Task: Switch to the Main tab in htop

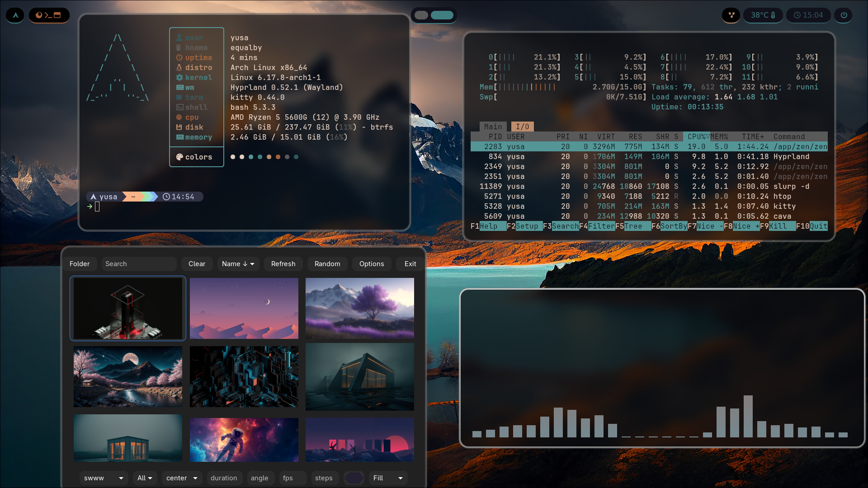Action: click(x=493, y=127)
